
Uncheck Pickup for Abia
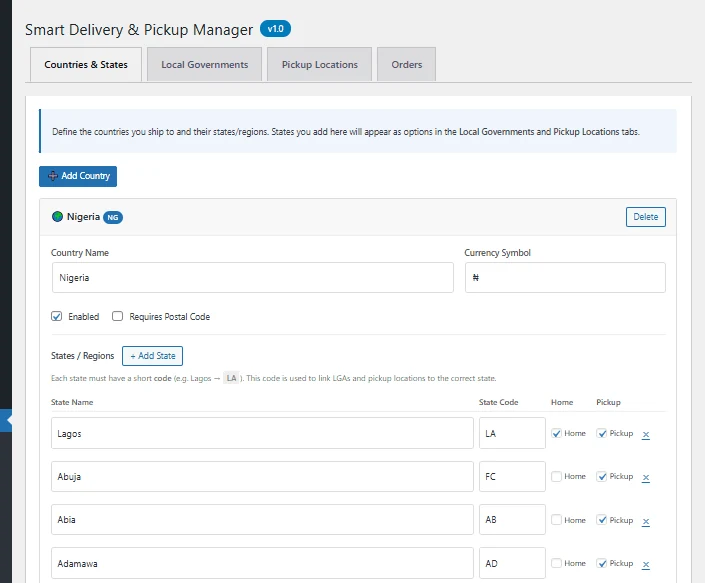[x=602, y=520]
